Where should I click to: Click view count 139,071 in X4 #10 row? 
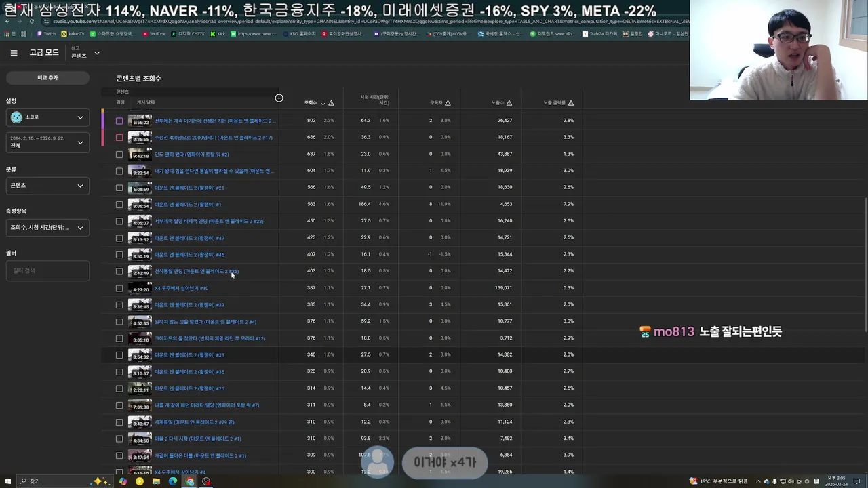[503, 288]
